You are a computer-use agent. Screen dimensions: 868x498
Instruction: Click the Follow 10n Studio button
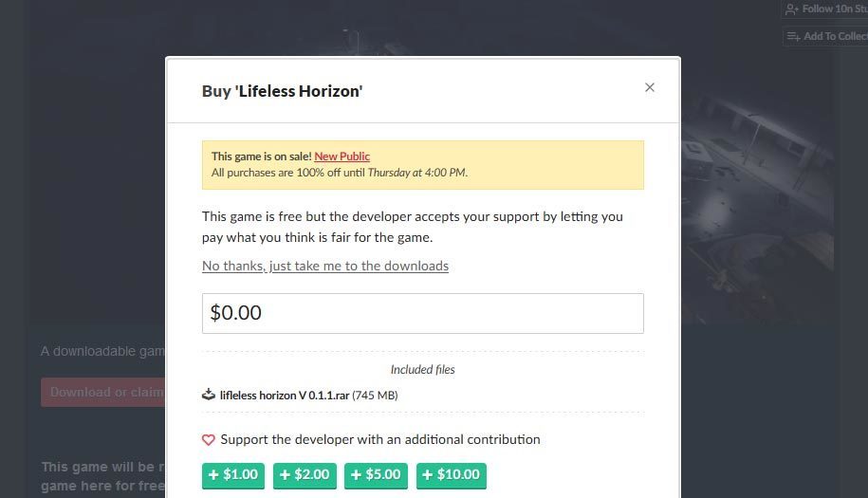tap(824, 9)
